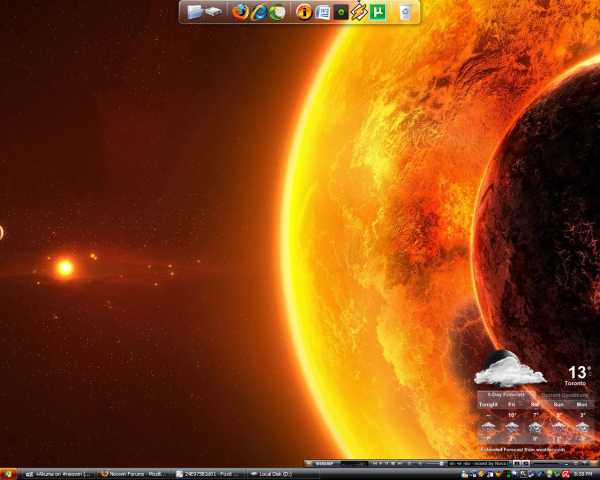Click the black square green-dot dock icon
The width and height of the screenshot is (600, 480).
341,12
